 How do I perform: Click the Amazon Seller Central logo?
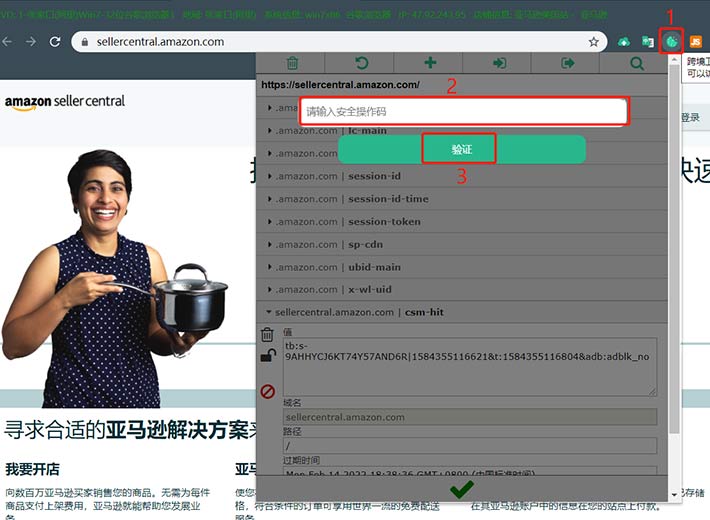tap(65, 102)
